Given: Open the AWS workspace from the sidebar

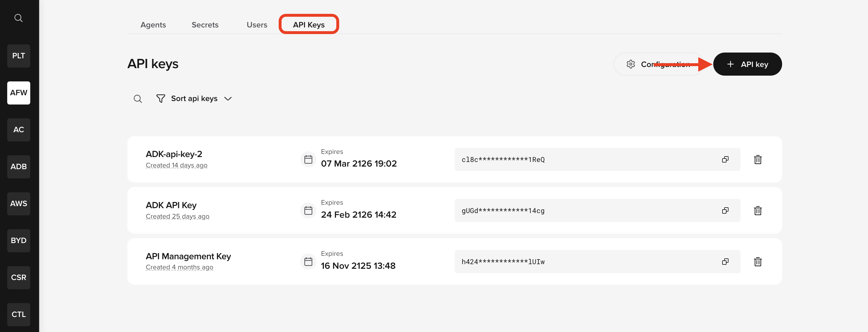Looking at the screenshot, I should click(x=18, y=204).
